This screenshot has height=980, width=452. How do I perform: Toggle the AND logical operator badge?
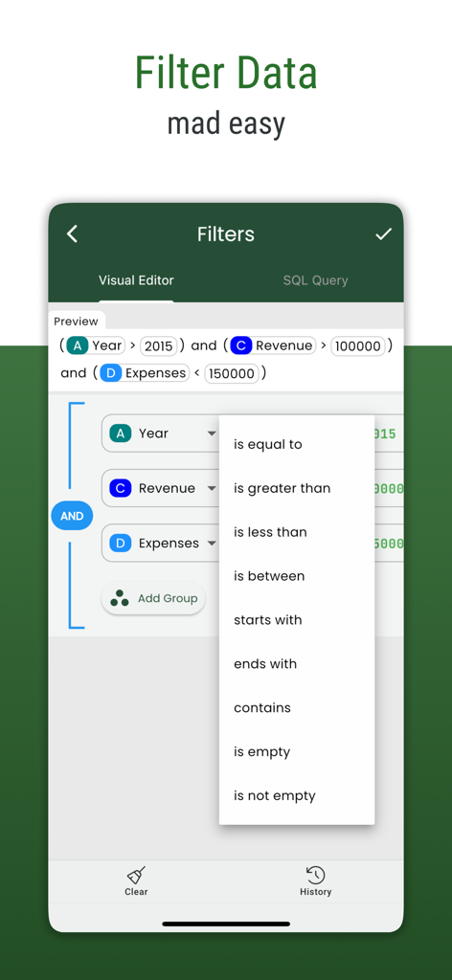pos(72,516)
